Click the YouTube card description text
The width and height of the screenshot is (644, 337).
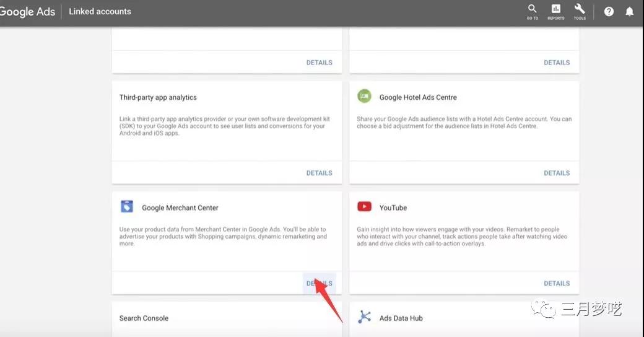pyautogui.click(x=462, y=236)
